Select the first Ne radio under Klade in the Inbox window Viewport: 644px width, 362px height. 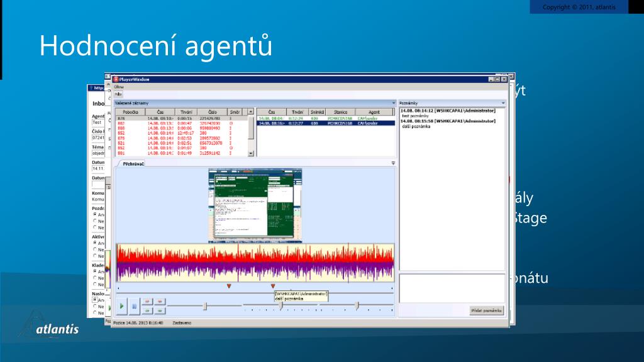95,278
